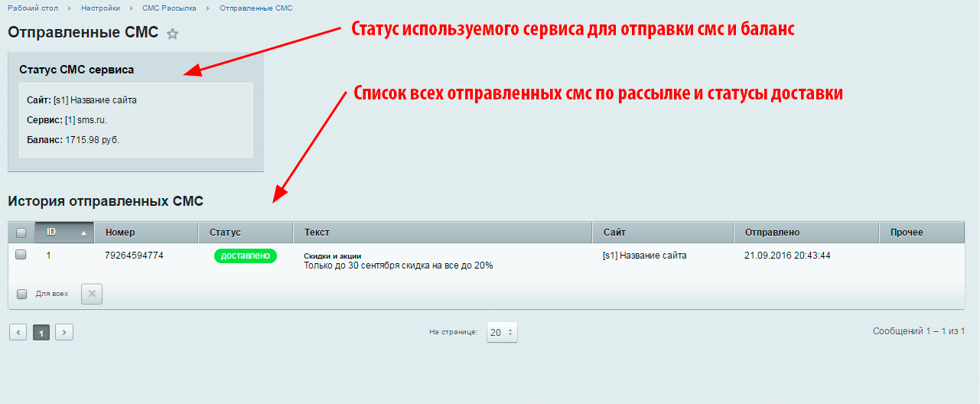This screenshot has width=980, height=404.
Task: Click the ID column sort arrow
Action: tap(84, 233)
